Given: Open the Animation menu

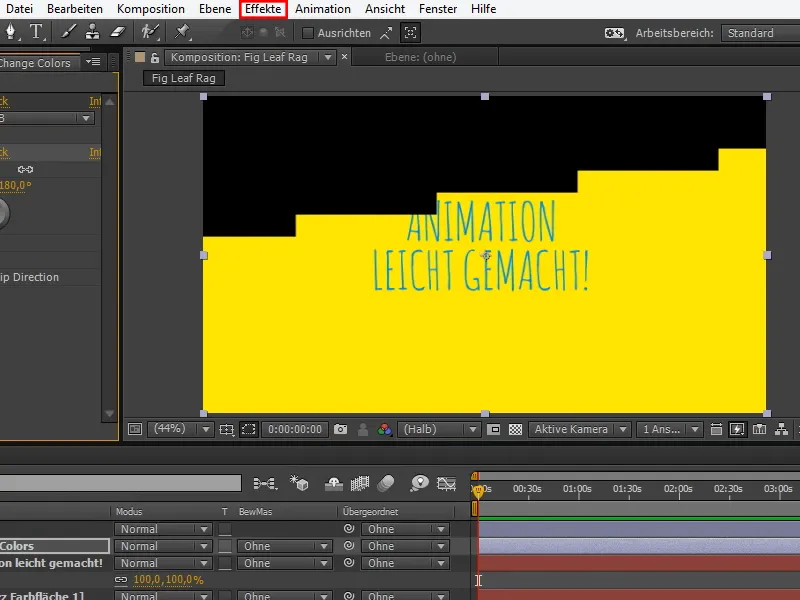Looking at the screenshot, I should [322, 9].
